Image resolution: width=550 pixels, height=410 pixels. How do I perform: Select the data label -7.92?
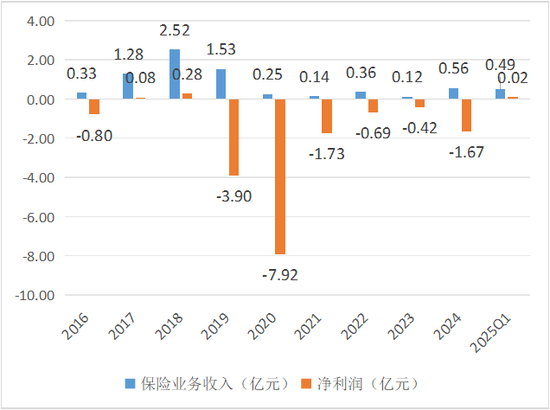tap(280, 275)
